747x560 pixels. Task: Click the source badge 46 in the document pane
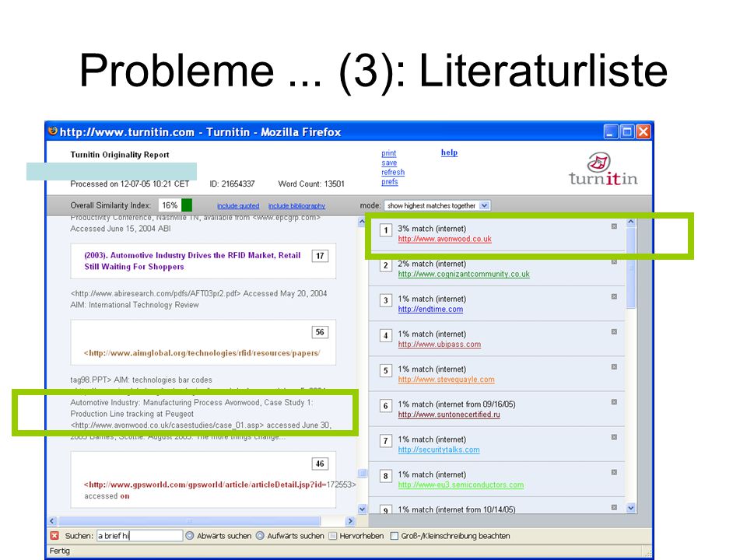pyautogui.click(x=320, y=464)
